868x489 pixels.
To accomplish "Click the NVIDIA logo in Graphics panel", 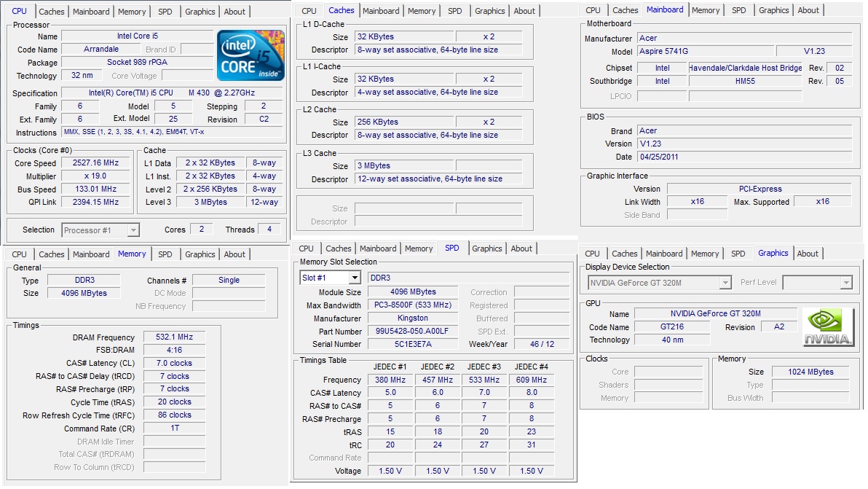I will pos(827,327).
